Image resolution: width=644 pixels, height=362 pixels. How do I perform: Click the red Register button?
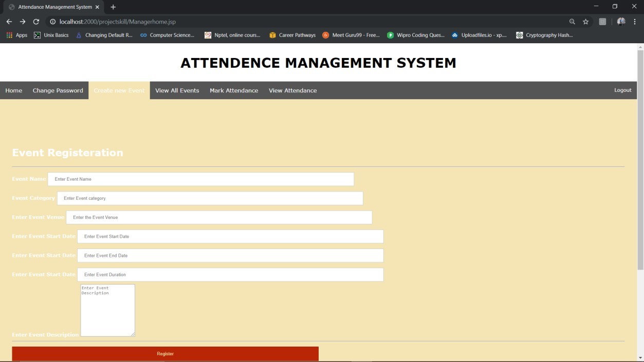point(165,354)
